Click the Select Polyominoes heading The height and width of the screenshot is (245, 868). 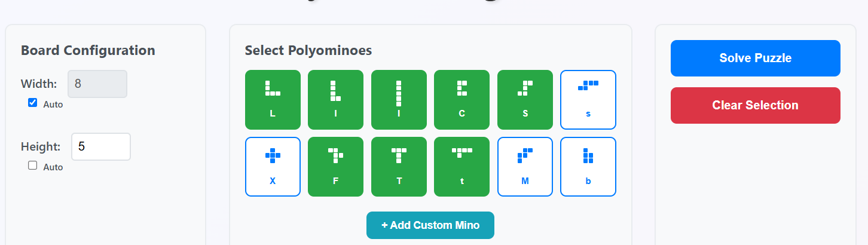308,50
